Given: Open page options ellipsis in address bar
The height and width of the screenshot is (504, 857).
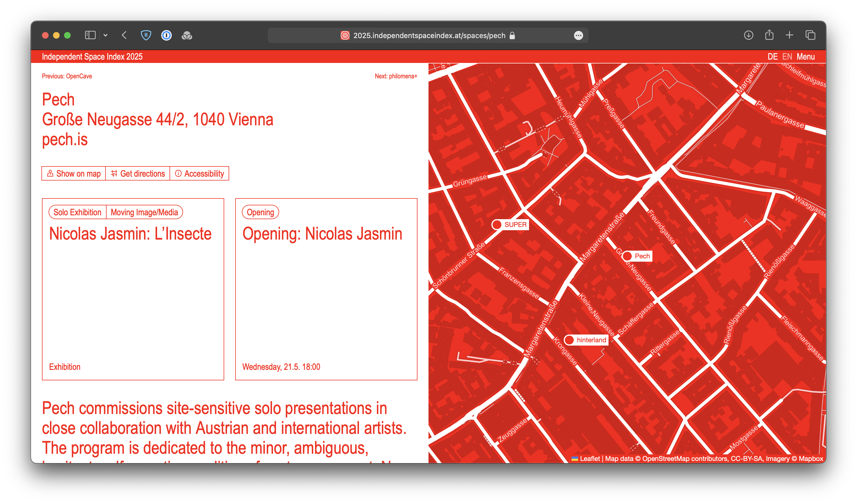Looking at the screenshot, I should (578, 36).
